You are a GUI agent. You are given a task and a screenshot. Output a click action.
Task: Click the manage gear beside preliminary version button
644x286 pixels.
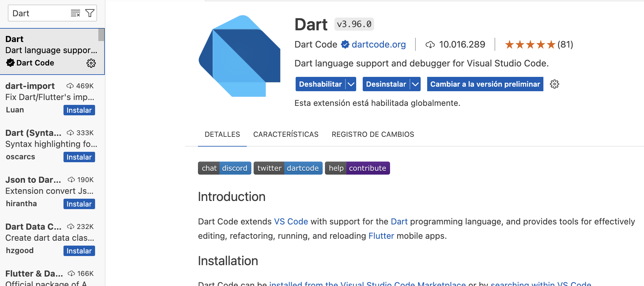[x=554, y=84]
